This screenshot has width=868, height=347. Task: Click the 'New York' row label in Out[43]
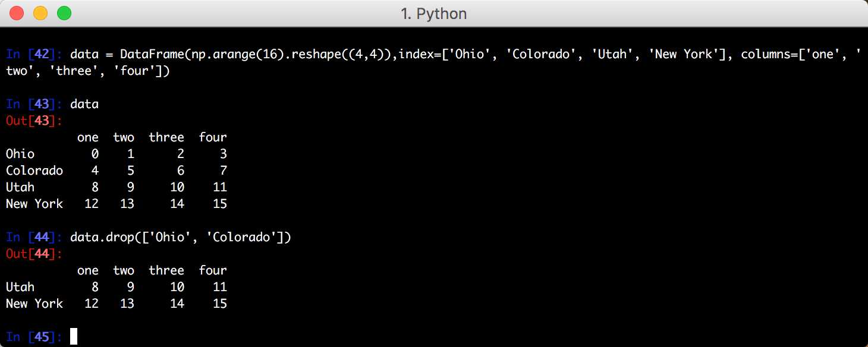[x=34, y=204]
